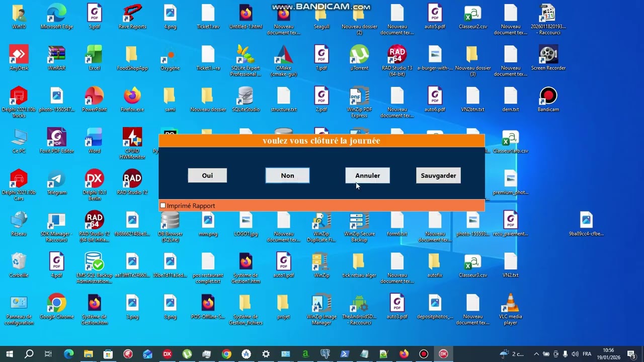This screenshot has width=644, height=362.
Task: Launch the VLC media player shortcut
Action: [x=511, y=309]
